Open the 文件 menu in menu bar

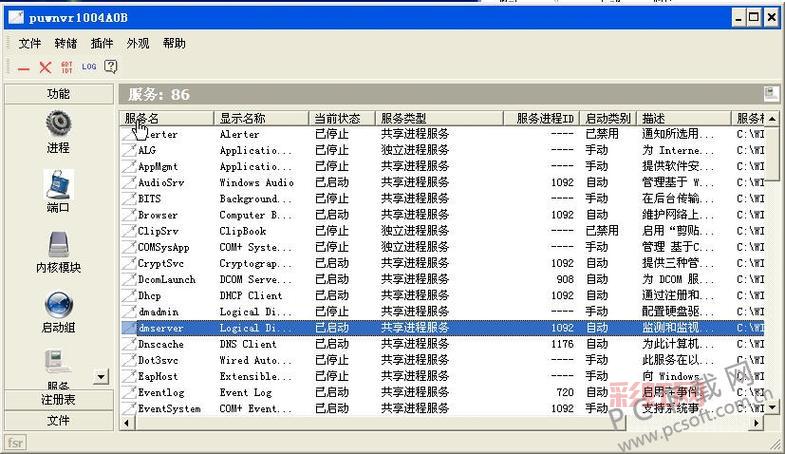click(30, 43)
